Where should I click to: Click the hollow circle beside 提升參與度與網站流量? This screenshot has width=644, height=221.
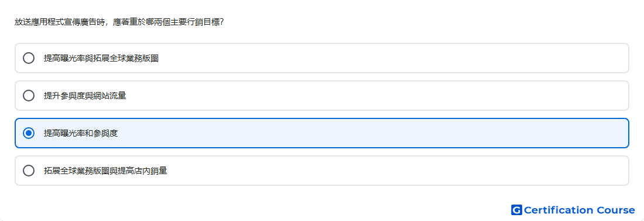29,96
